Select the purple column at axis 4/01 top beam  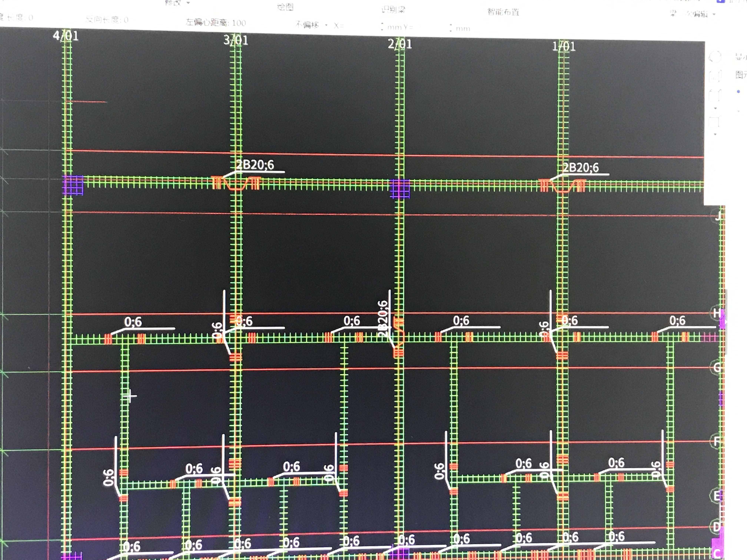coord(73,185)
